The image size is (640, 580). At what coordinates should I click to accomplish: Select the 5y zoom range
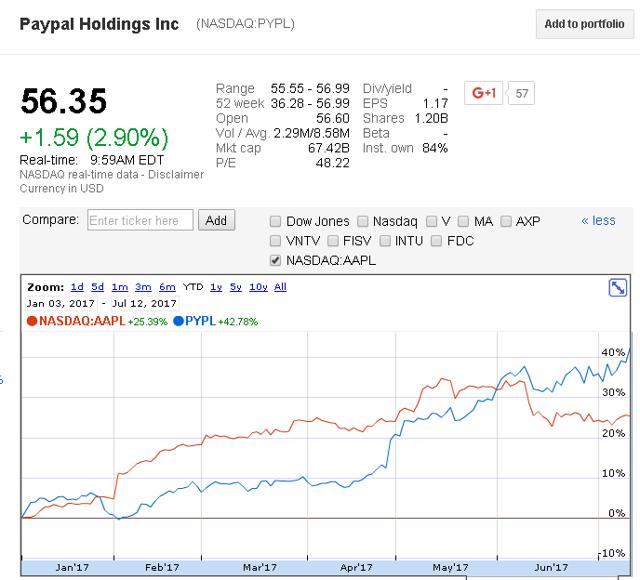[x=235, y=287]
